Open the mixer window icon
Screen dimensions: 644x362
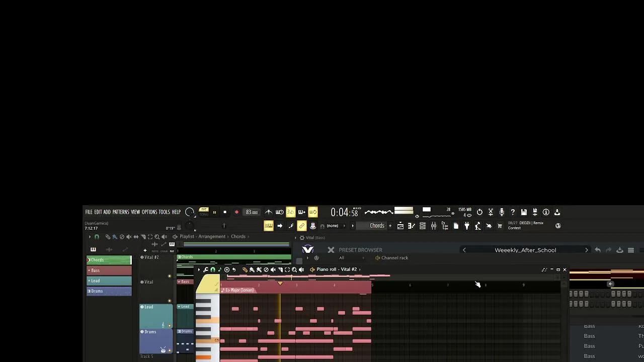434,226
